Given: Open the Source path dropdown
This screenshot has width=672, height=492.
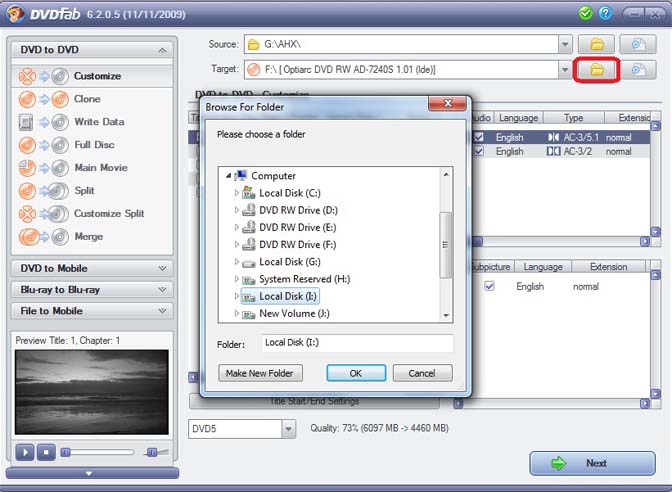Looking at the screenshot, I should tap(565, 44).
